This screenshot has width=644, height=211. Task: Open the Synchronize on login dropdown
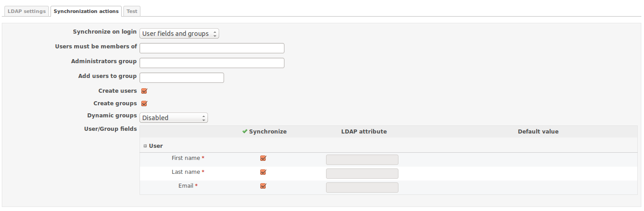[179, 34]
